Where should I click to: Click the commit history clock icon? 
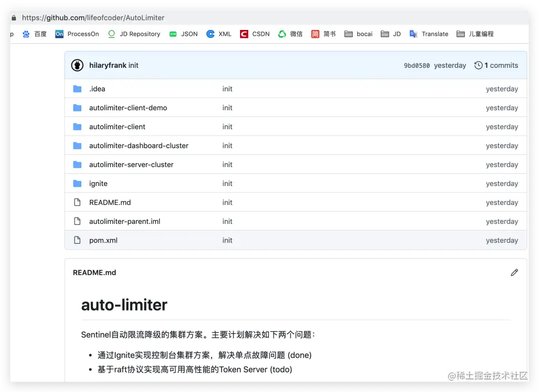click(x=478, y=65)
